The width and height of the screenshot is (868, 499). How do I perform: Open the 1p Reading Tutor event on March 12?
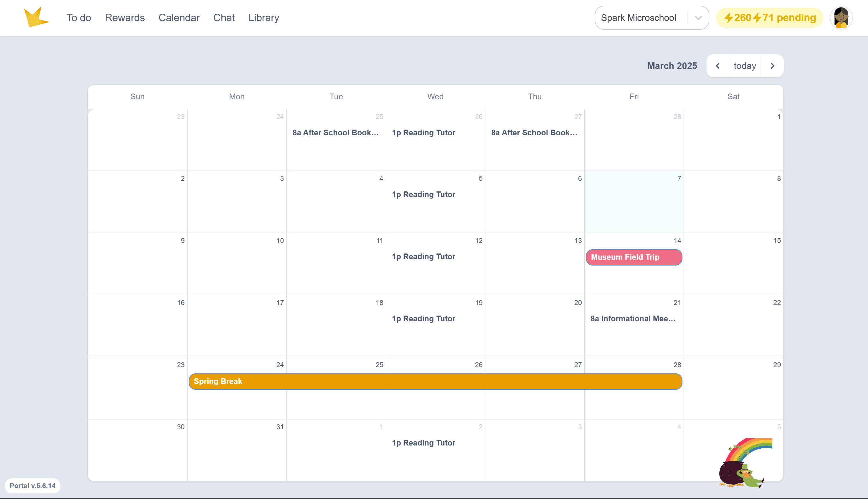pos(423,257)
